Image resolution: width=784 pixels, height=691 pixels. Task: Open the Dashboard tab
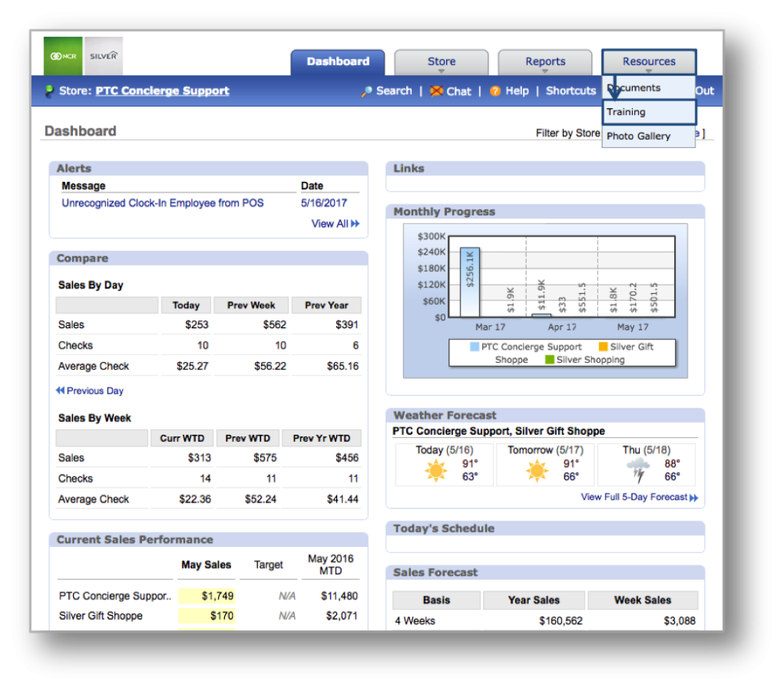click(x=338, y=62)
